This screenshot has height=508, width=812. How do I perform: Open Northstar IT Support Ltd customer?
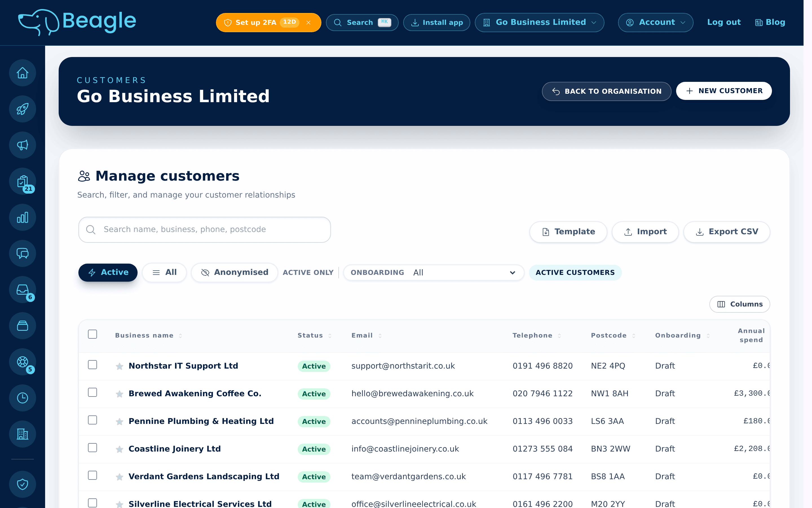(x=183, y=366)
